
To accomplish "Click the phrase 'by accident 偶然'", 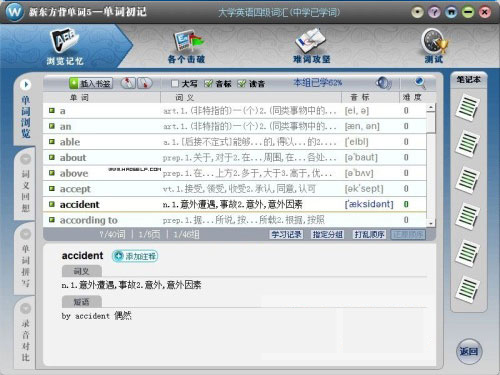I will (97, 316).
